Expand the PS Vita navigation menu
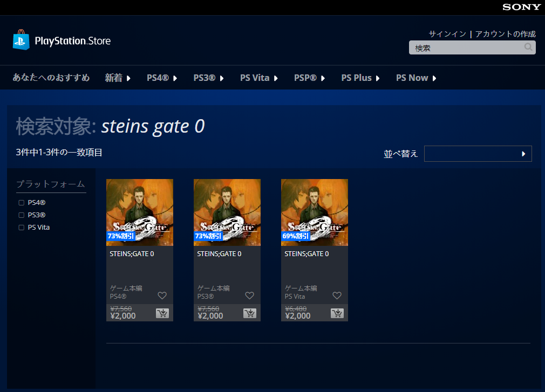The width and height of the screenshot is (545, 392). [259, 78]
